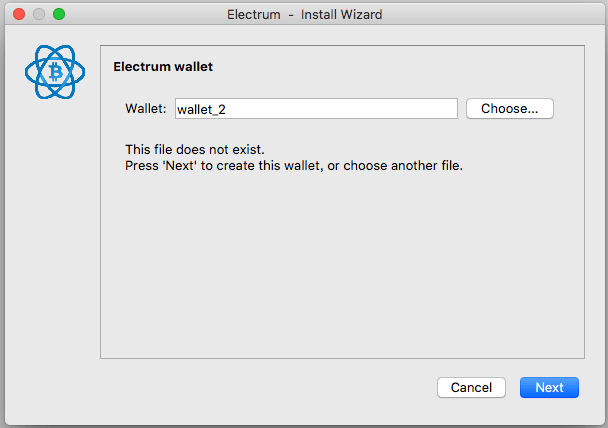
Task: Maximize the window with the green button
Action: (59, 15)
